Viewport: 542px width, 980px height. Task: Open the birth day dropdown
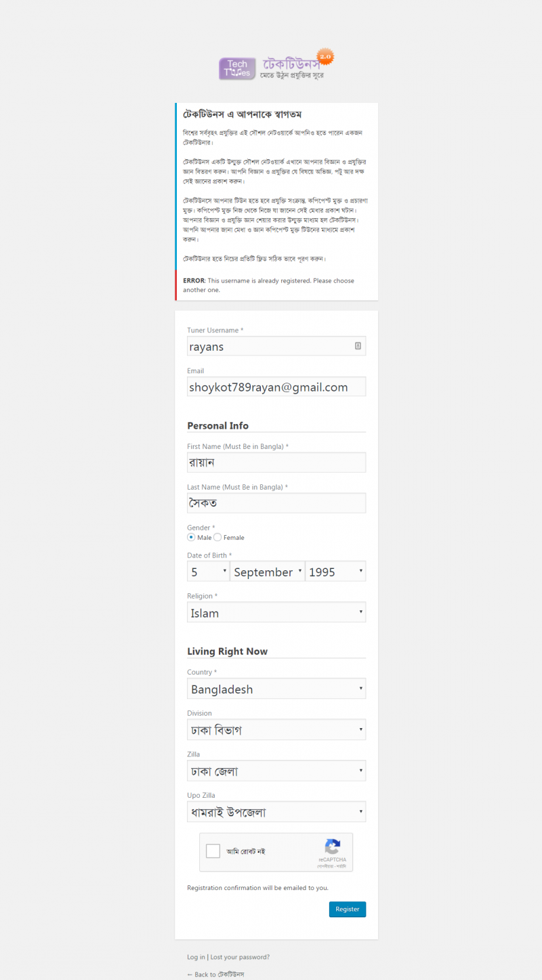(x=209, y=572)
